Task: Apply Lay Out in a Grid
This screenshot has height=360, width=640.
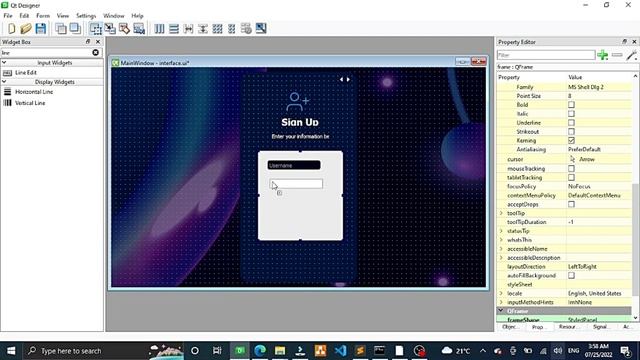Action: [x=218, y=29]
